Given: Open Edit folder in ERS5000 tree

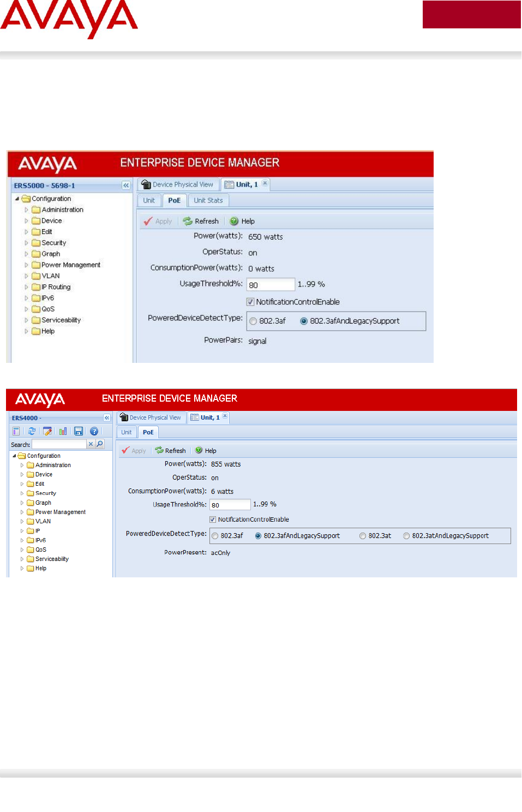Looking at the screenshot, I should (x=42, y=232).
